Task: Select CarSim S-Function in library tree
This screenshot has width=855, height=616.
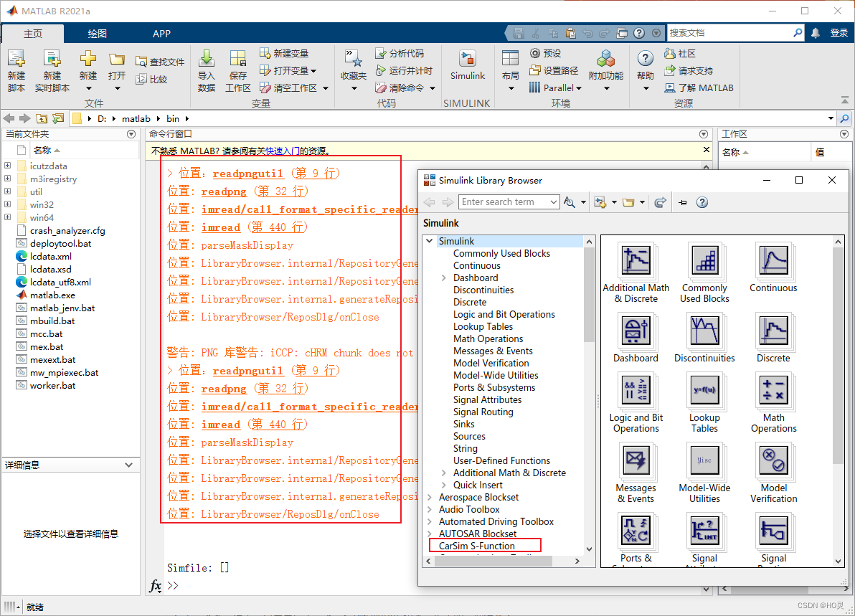Action: pyautogui.click(x=476, y=546)
